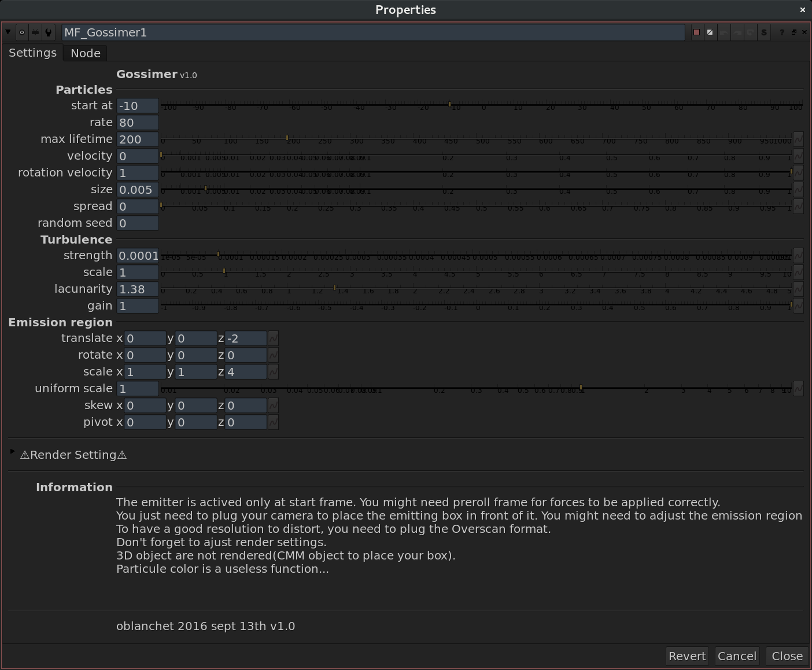Viewport: 812px width, 670px height.
Task: Click animation curve icon on translate row
Action: point(272,338)
